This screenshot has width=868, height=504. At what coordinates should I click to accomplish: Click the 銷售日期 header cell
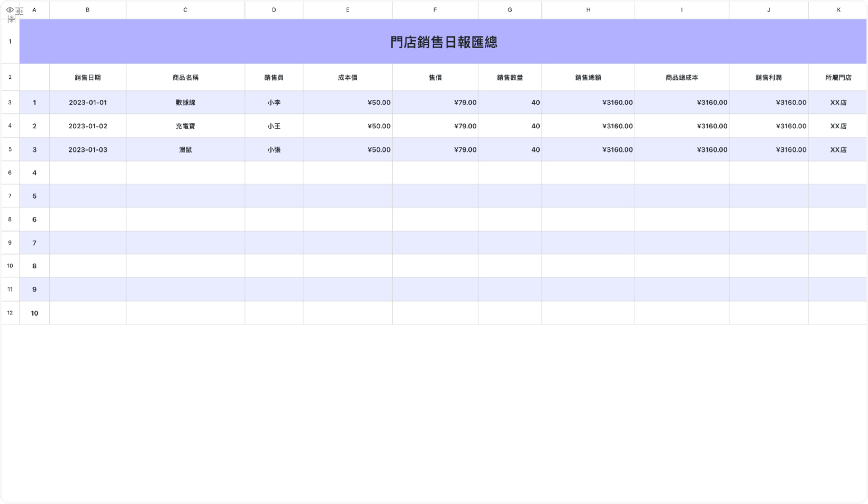point(88,77)
